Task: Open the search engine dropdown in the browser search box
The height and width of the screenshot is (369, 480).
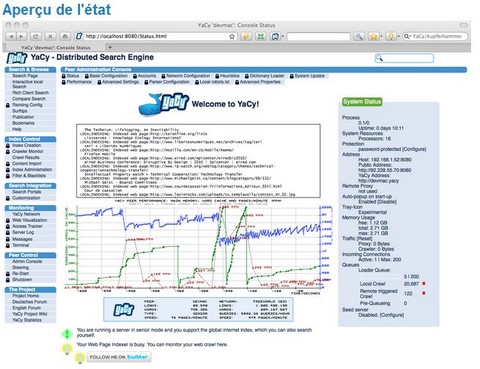Action: (x=407, y=36)
